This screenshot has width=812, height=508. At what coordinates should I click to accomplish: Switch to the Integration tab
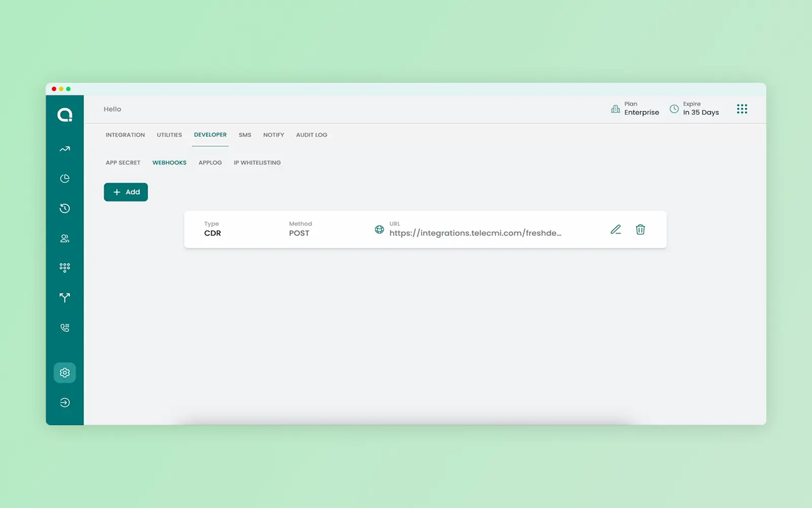point(125,135)
